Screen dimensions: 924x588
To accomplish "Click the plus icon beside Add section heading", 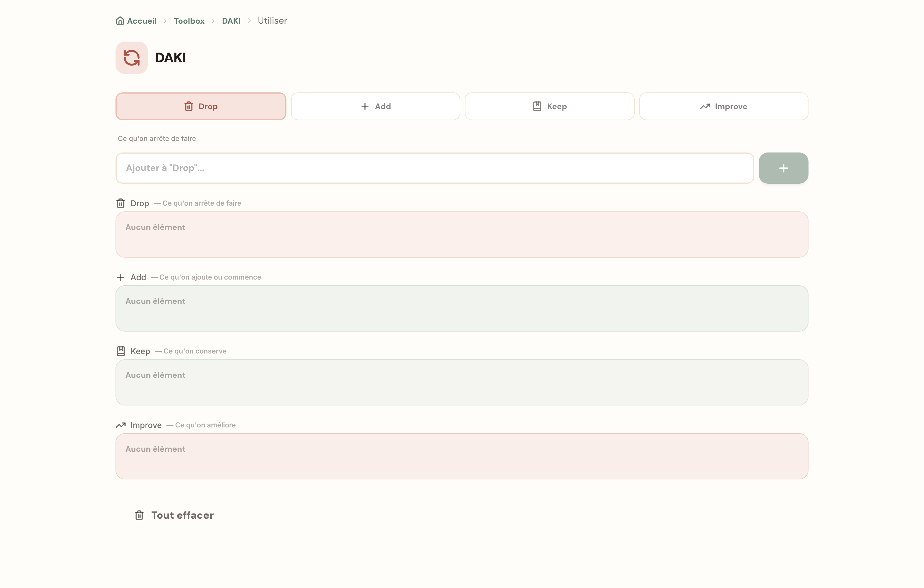I will coord(120,277).
